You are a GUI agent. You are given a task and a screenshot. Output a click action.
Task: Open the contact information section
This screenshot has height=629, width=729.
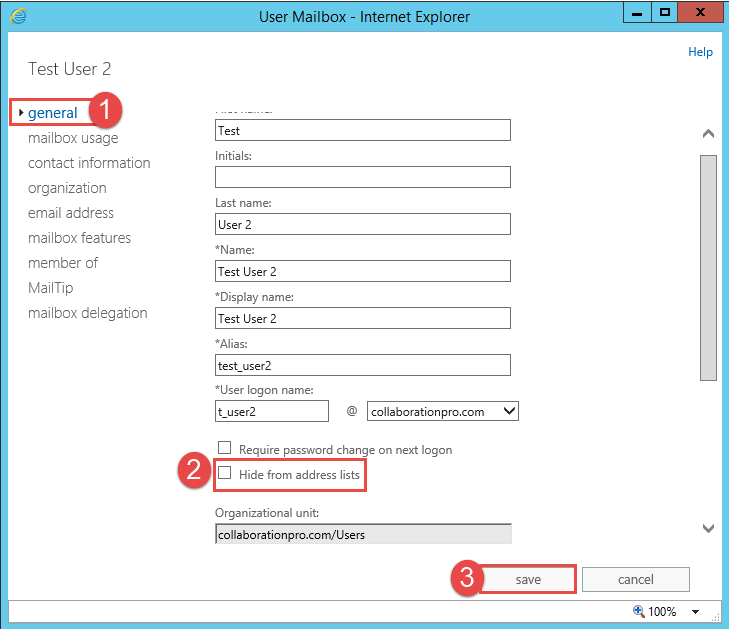coord(89,163)
